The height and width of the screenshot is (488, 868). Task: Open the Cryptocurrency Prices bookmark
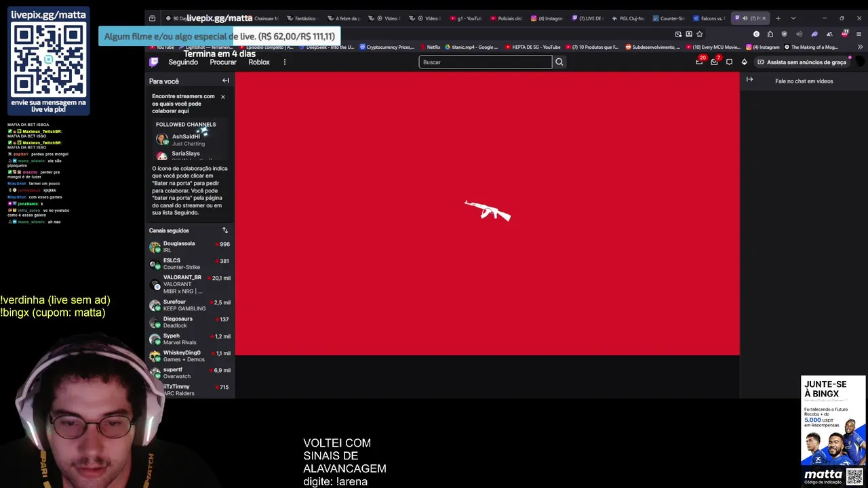coord(387,47)
